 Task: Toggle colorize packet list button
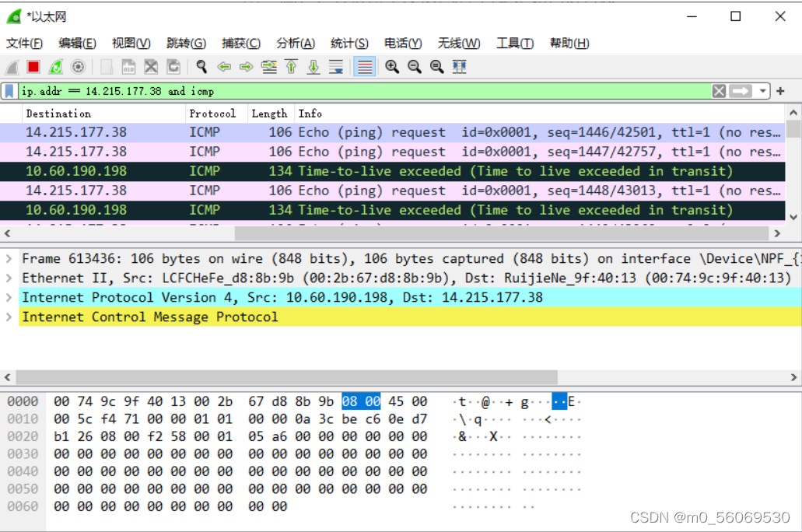point(364,67)
